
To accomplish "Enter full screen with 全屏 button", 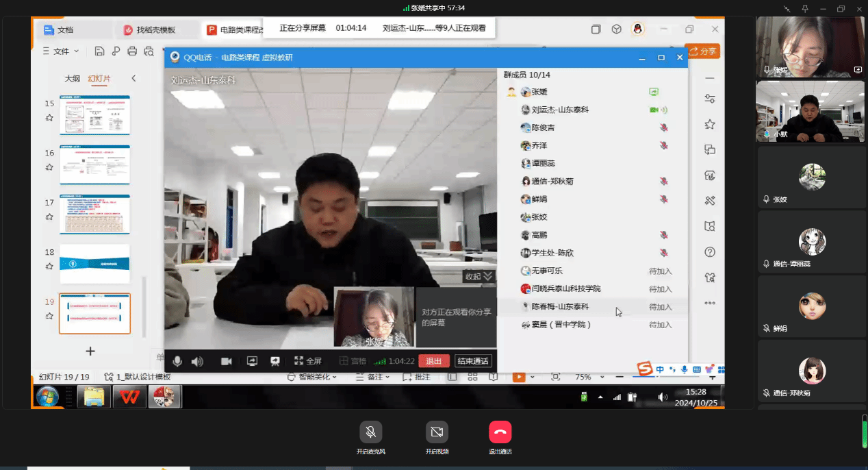I will (308, 361).
